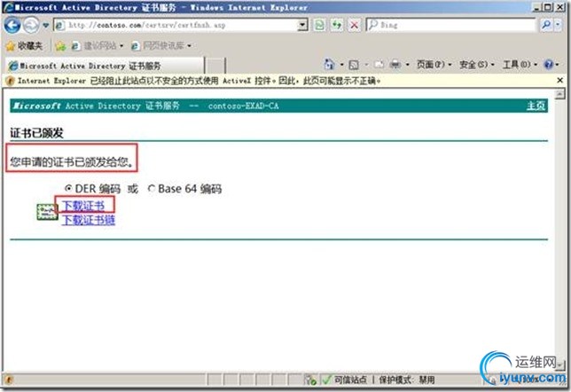Click the add to favorites bar icon
Image resolution: width=571 pixels, height=392 pixels.
(x=60, y=46)
